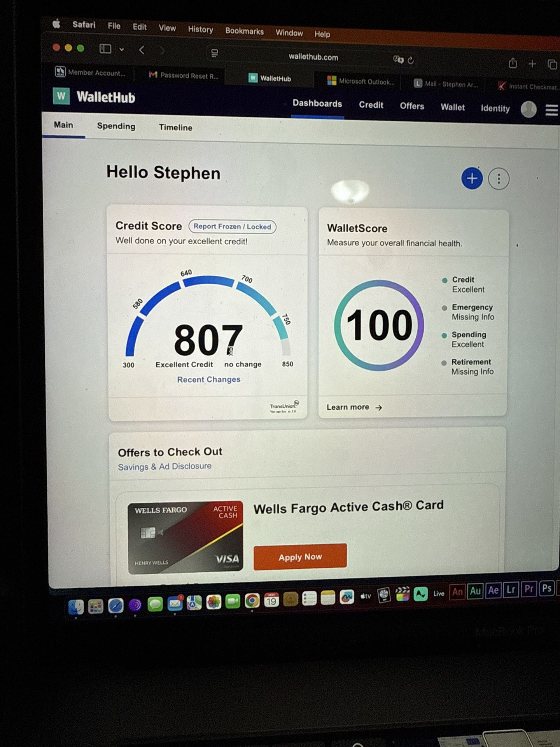Open the three-dot more options button

(x=499, y=179)
